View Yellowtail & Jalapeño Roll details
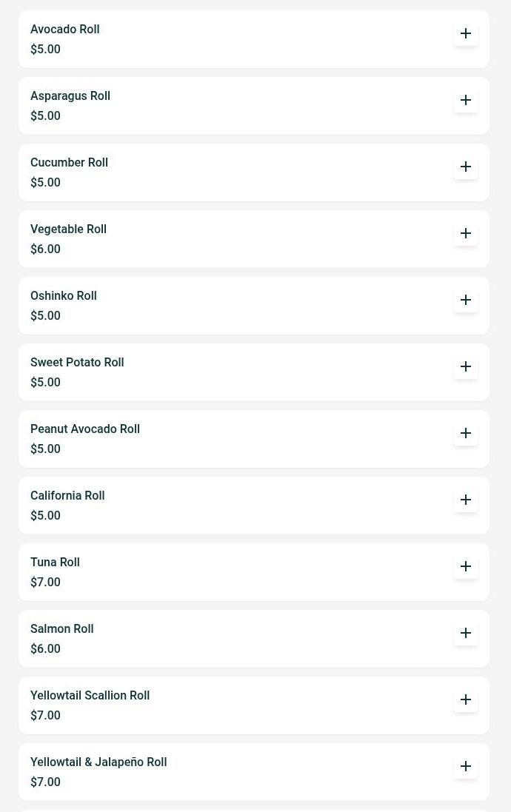This screenshot has width=511, height=812. [x=98, y=762]
